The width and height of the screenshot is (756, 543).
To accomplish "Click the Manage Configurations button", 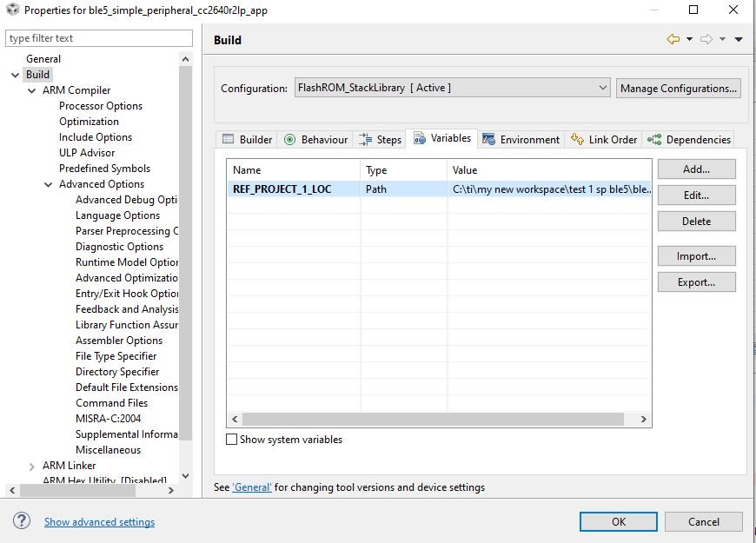I will (x=679, y=89).
